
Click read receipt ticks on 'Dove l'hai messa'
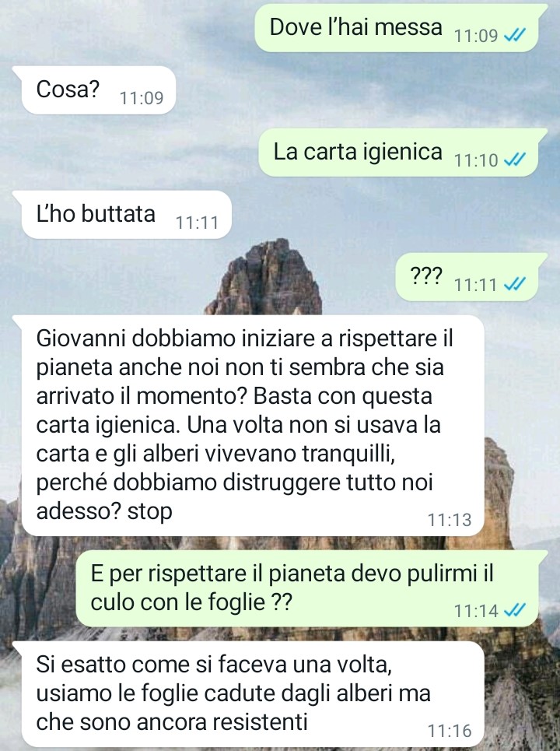[516, 35]
